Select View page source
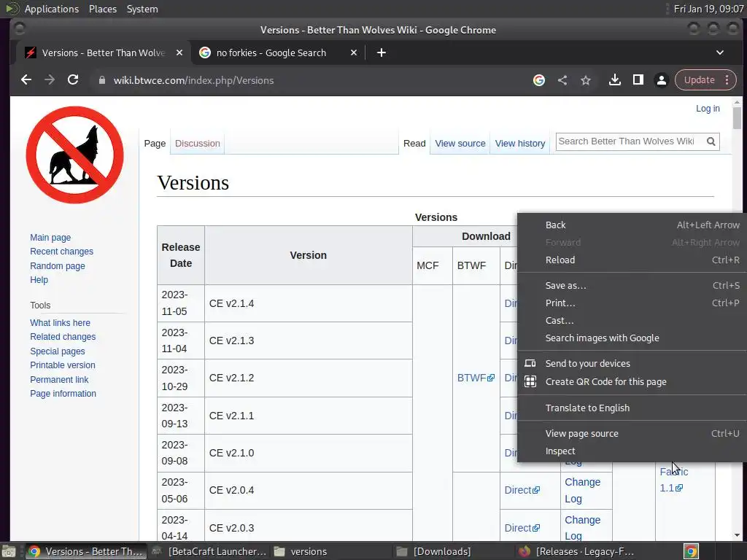Viewport: 747px width, 560px height. [x=632, y=434]
